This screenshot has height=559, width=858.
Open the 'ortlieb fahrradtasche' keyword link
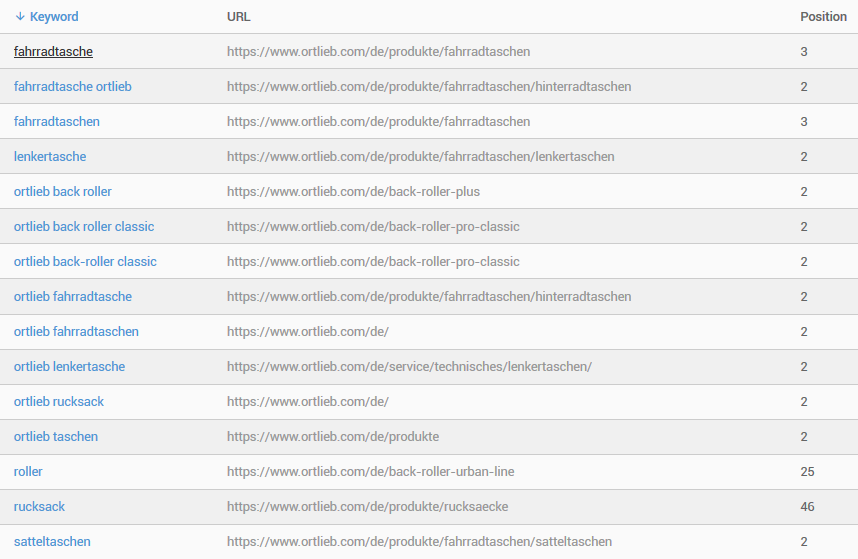click(73, 296)
